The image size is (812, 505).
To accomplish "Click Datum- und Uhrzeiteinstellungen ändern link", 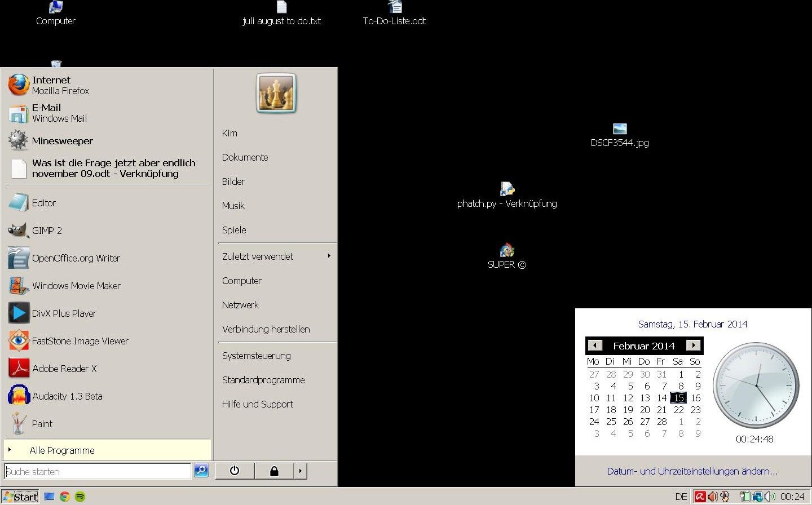I will tap(692, 471).
